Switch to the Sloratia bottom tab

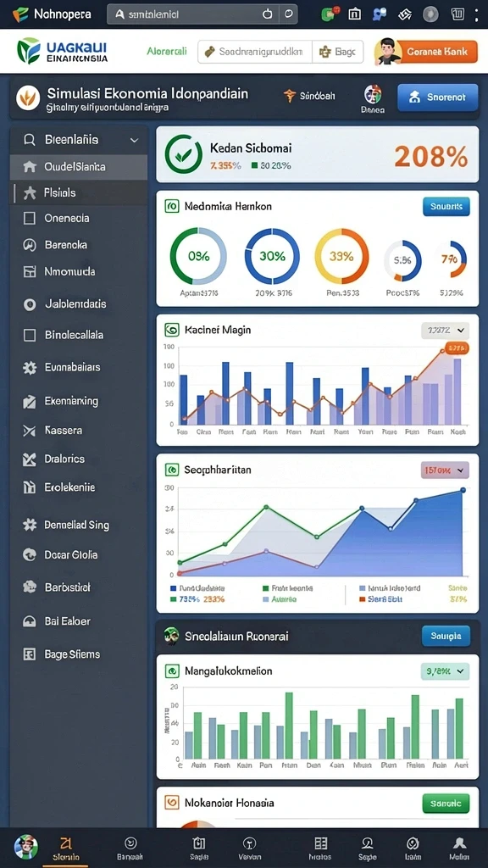click(66, 848)
